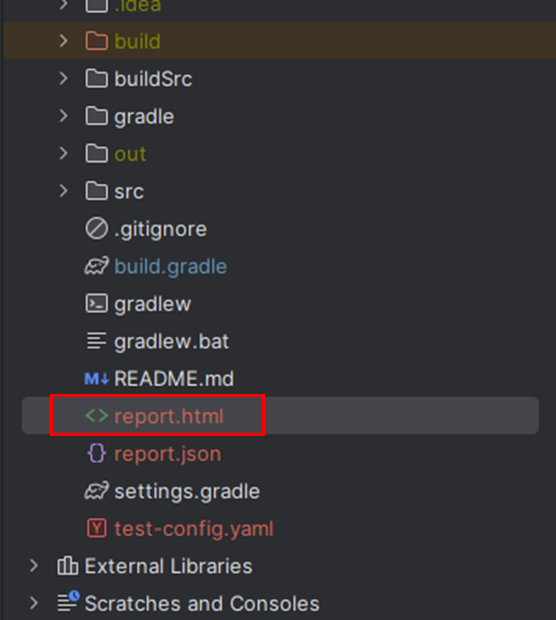Click the orange build folder icon
The height and width of the screenshot is (620, 556).
click(x=96, y=41)
